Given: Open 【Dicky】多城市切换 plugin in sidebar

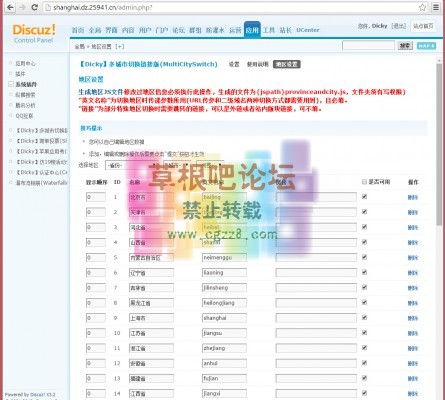Looking at the screenshot, I should click(x=41, y=130).
